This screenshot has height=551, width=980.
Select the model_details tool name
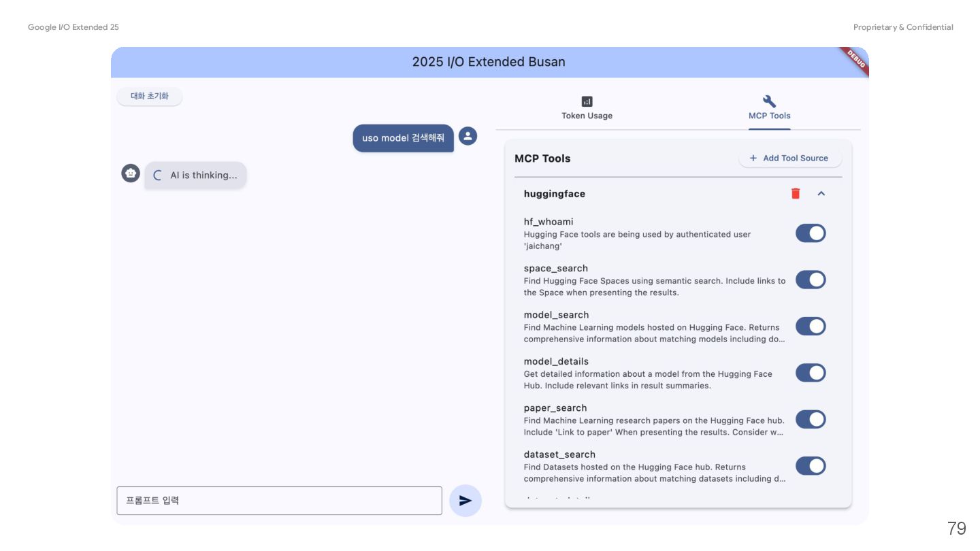556,361
